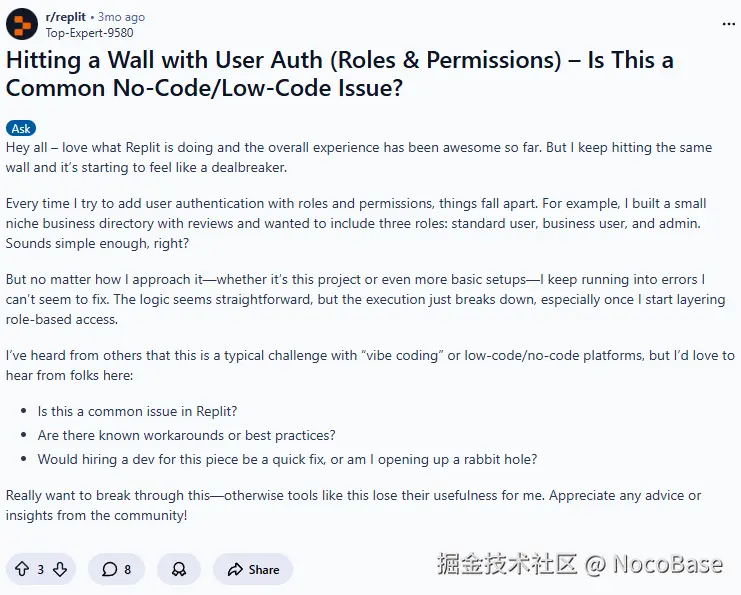Click bullet about known workarounds or best practices
Image resolution: width=741 pixels, height=595 pixels.
[186, 435]
